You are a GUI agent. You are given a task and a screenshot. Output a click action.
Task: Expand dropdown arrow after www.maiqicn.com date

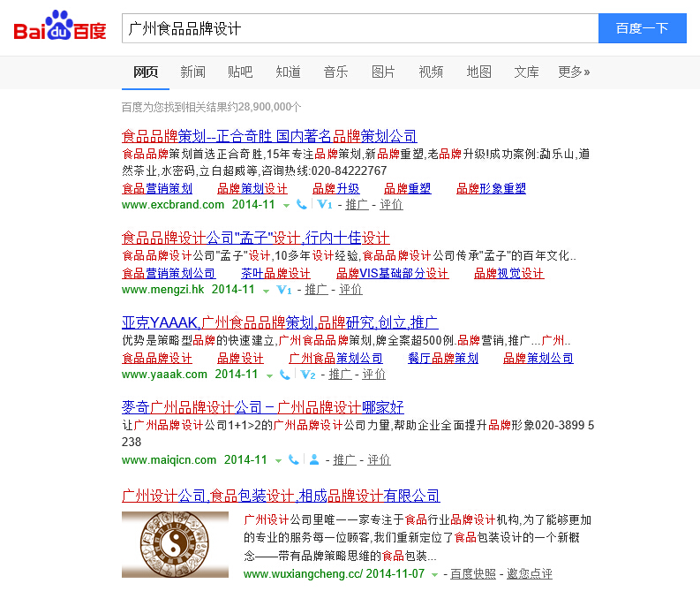click(x=277, y=461)
